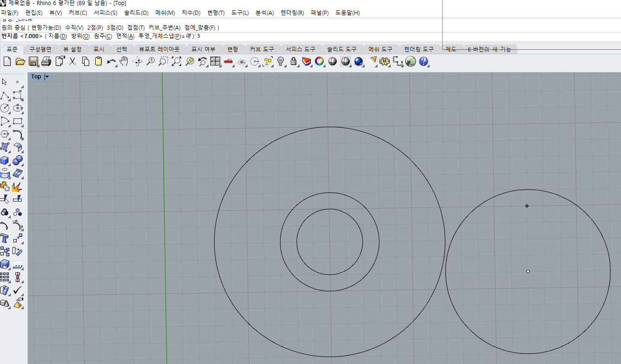Click the 접점(T) command option

[136, 28]
